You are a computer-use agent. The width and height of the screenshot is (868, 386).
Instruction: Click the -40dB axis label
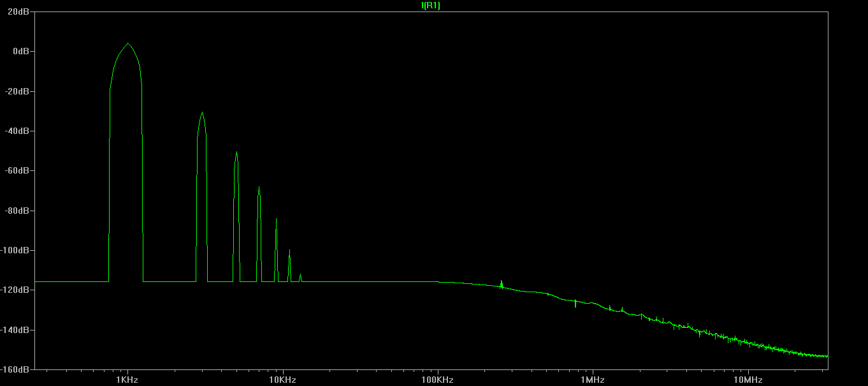[x=18, y=131]
